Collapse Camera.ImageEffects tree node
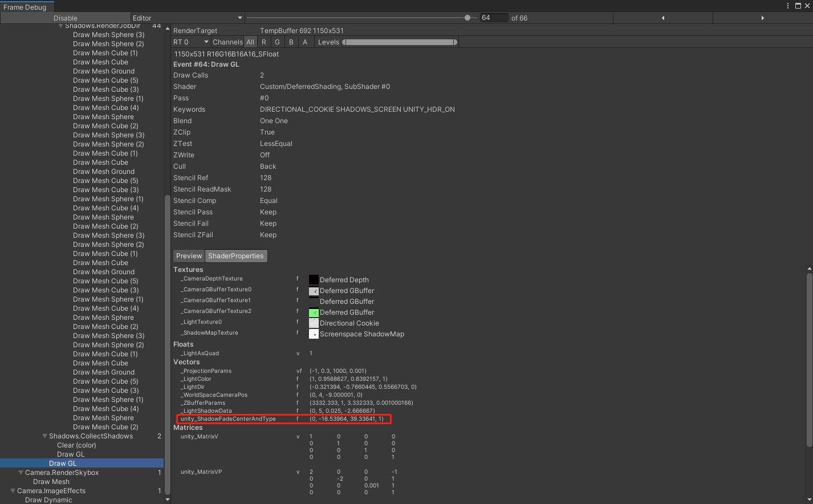Viewport: 813px width, 504px height. [13, 491]
